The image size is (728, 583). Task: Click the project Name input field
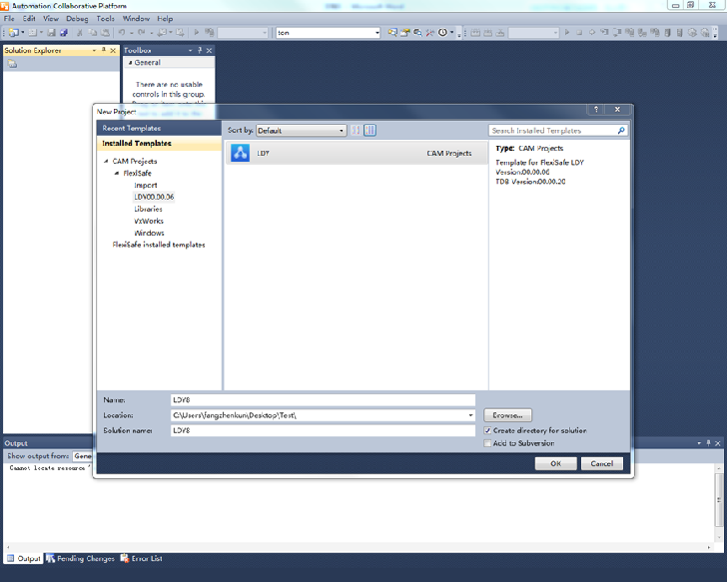322,399
